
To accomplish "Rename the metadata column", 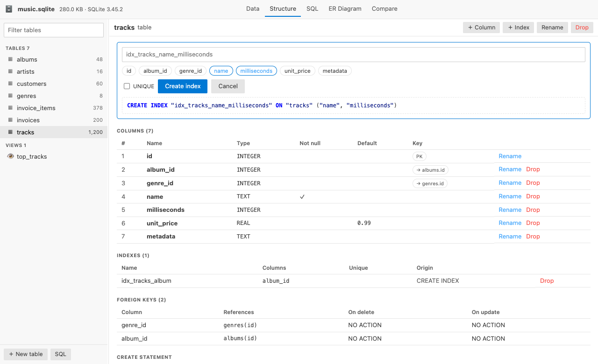I will [x=510, y=237].
